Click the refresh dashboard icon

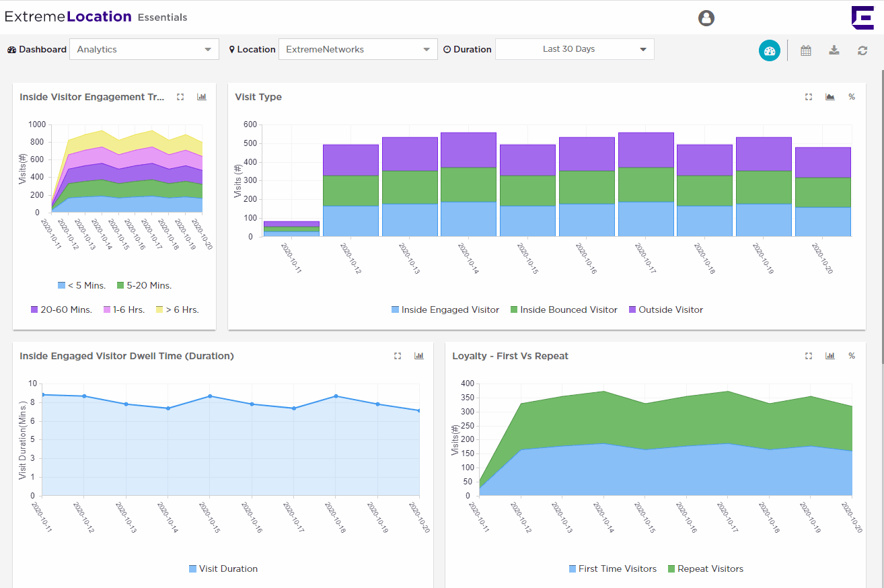pos(862,50)
